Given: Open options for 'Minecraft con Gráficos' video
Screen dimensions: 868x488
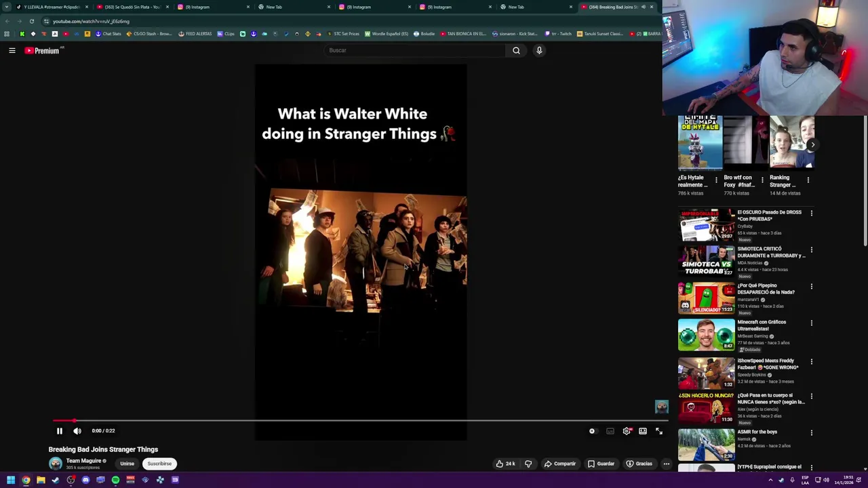Looking at the screenshot, I should pos(811,323).
